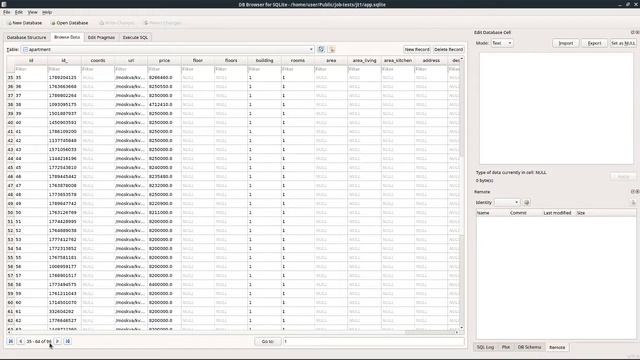Sort by the rooms column header

pos(298,60)
